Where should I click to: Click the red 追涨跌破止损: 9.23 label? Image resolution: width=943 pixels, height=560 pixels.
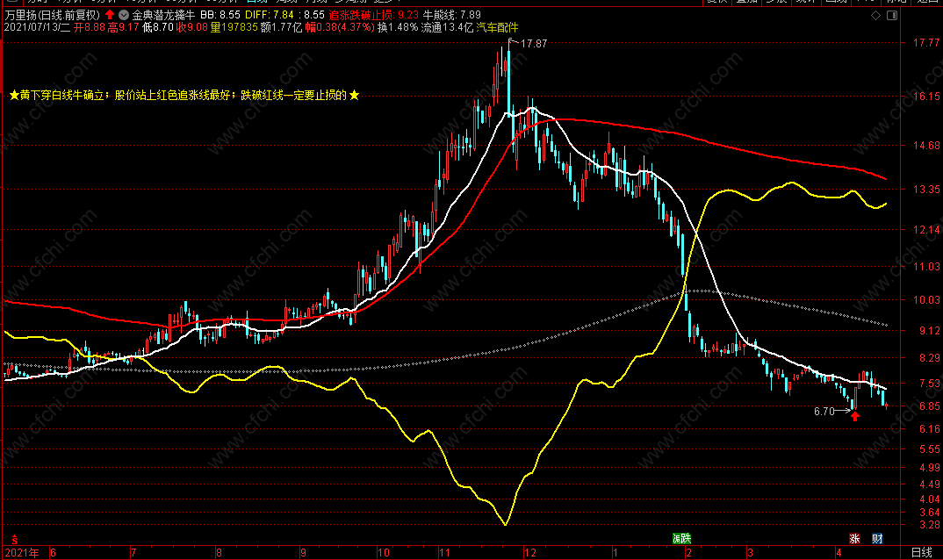coord(373,15)
